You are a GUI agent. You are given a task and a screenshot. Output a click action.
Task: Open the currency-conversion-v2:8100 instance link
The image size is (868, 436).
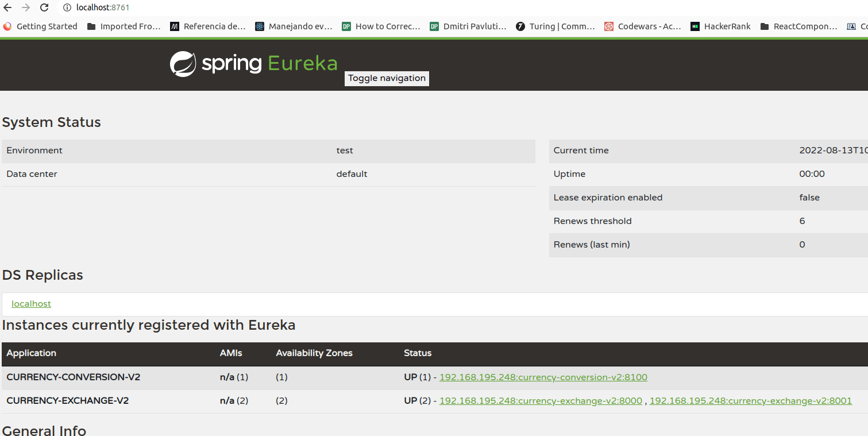click(x=543, y=377)
